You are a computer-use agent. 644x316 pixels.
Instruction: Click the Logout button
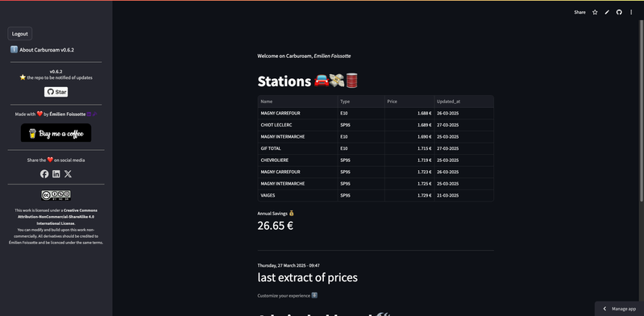pos(19,34)
